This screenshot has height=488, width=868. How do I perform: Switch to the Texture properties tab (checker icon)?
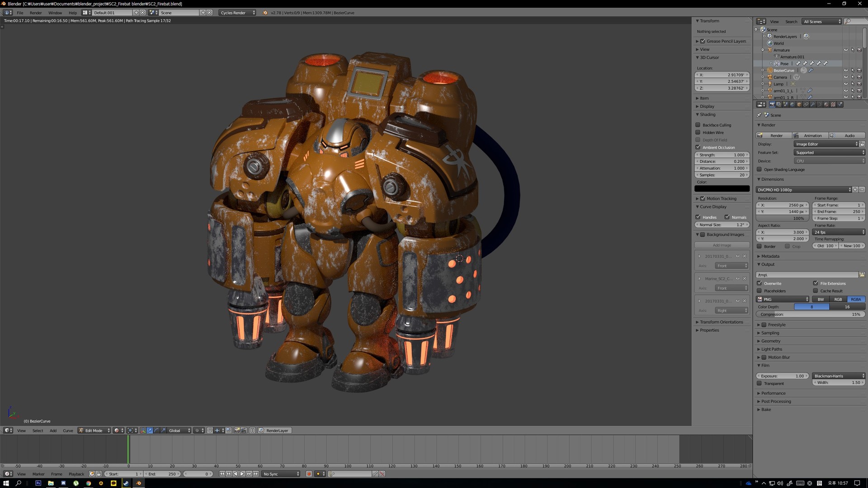point(833,104)
